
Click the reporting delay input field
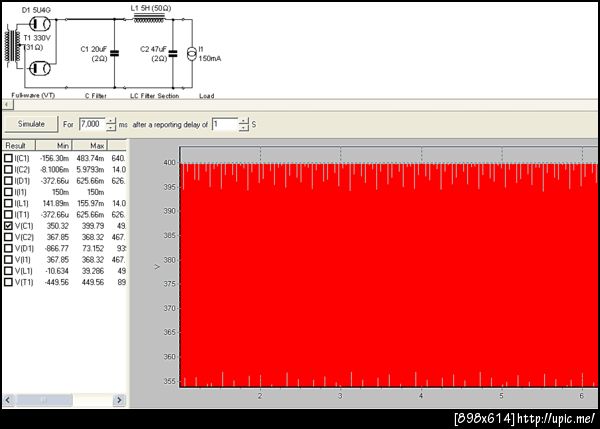[x=225, y=124]
